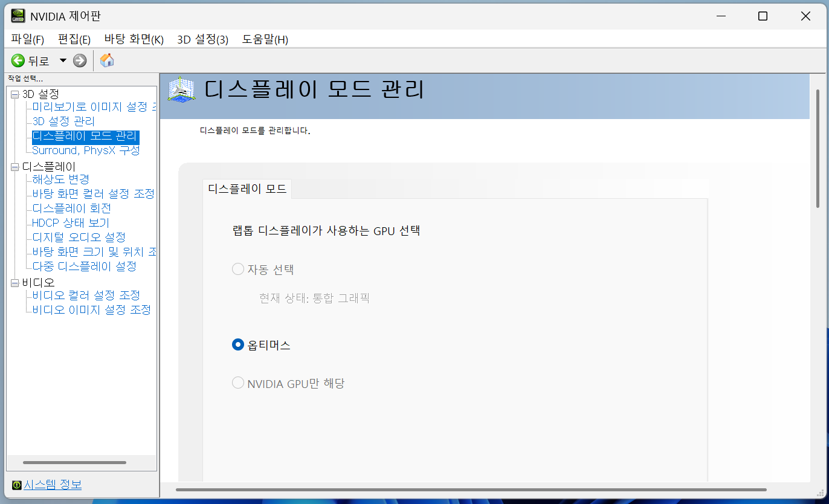Select 해상도 변경 in the sidebar
The image size is (829, 504).
59,179
